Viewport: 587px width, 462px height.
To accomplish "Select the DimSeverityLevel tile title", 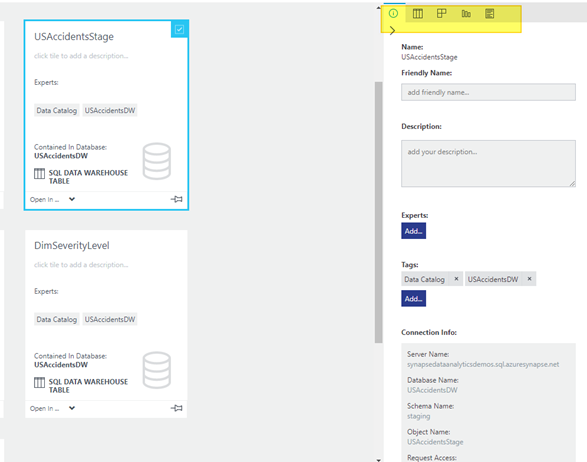I will click(72, 246).
